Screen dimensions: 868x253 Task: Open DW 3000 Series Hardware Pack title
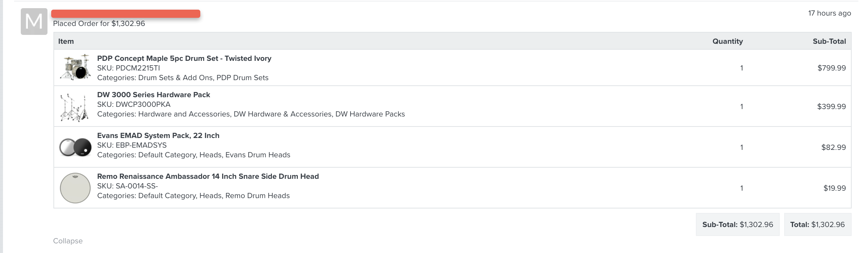154,95
